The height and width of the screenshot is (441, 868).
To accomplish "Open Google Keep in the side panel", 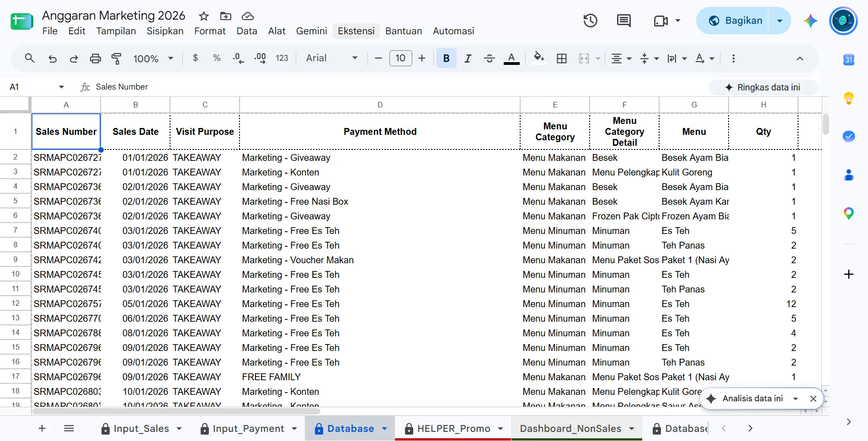I will coord(849,98).
